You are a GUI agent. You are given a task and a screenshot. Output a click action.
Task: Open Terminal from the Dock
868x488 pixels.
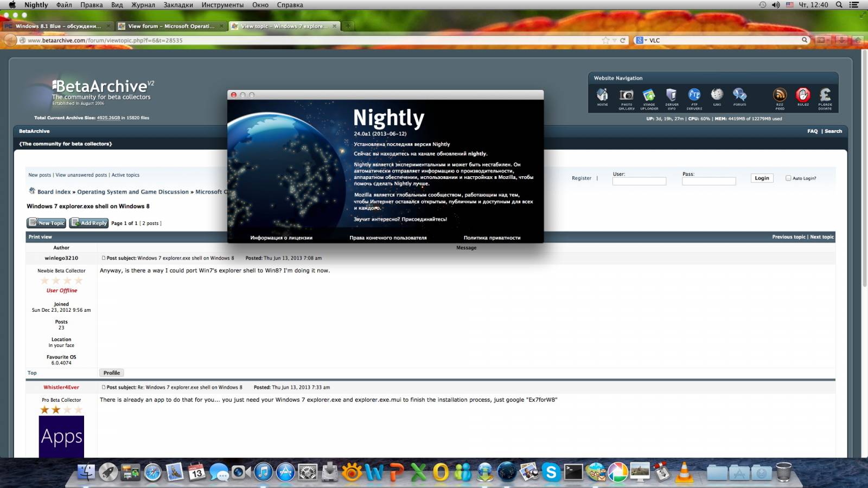[573, 472]
